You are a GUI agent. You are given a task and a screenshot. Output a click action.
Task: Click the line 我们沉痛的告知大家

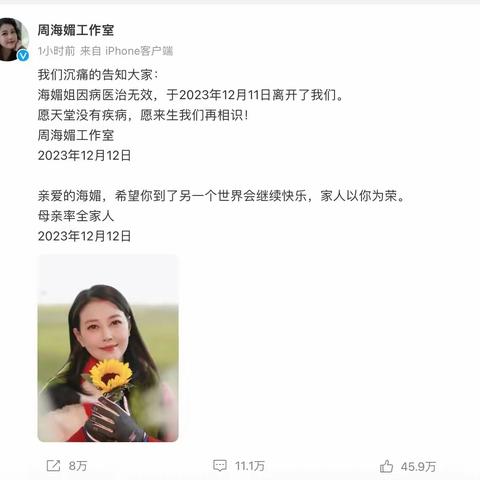coord(98,75)
